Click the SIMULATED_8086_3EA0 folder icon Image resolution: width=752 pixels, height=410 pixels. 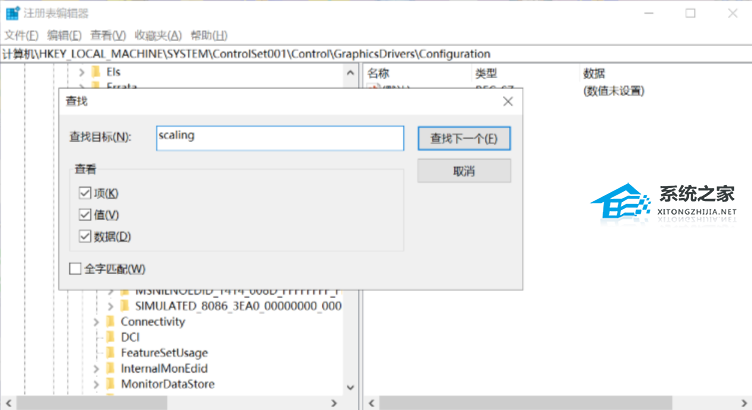(125, 306)
